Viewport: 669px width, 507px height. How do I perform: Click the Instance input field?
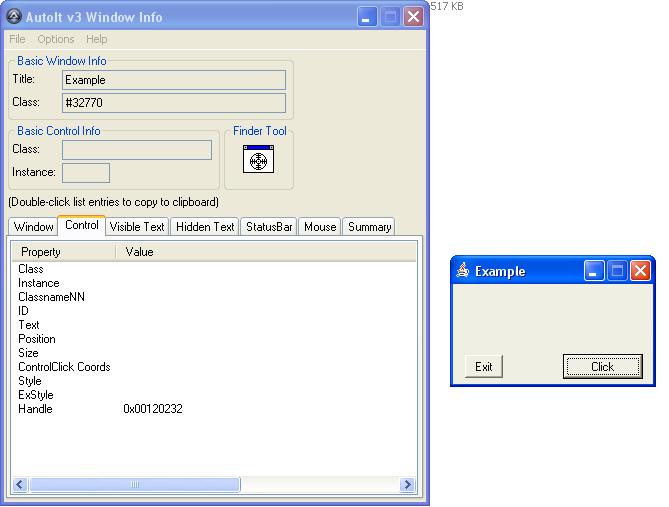tap(86, 173)
